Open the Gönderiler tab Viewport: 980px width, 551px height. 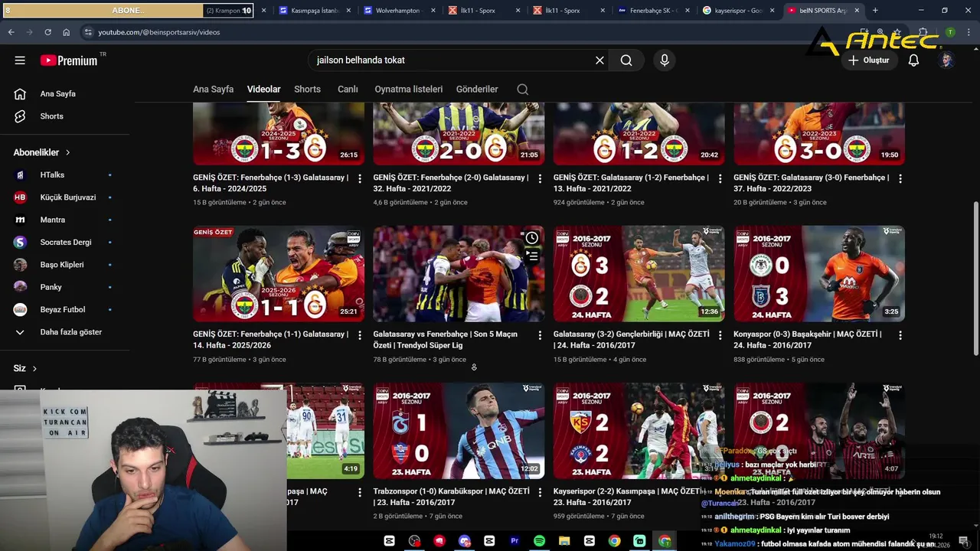(477, 90)
